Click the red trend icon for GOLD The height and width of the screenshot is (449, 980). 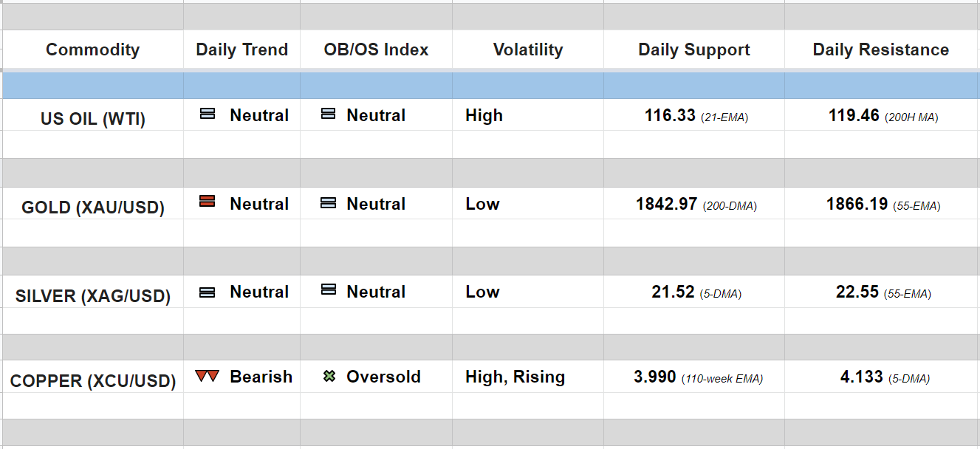point(208,201)
